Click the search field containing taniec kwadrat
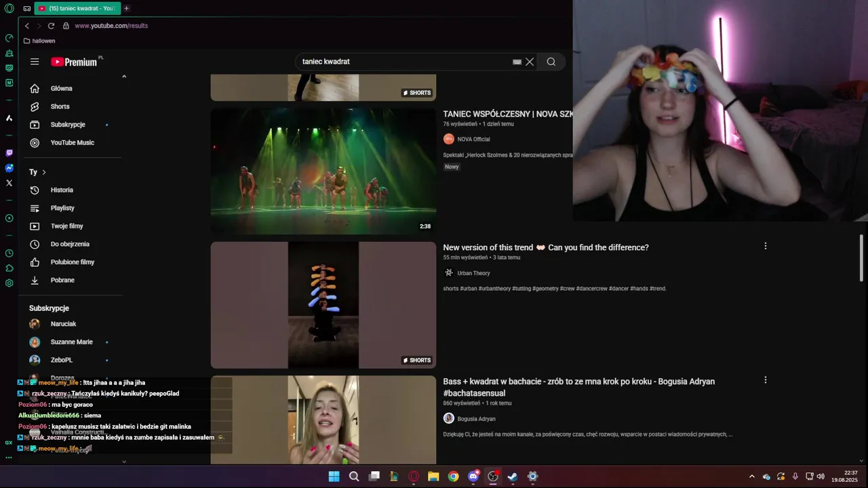The width and height of the screenshot is (868, 488). click(403, 62)
